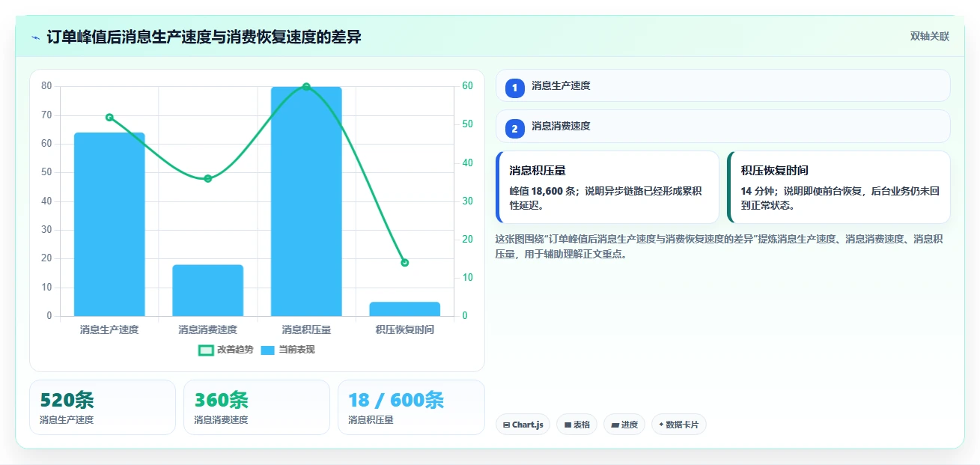Select the 消息消费速度 list item
The height and width of the screenshot is (465, 980).
pos(722,126)
